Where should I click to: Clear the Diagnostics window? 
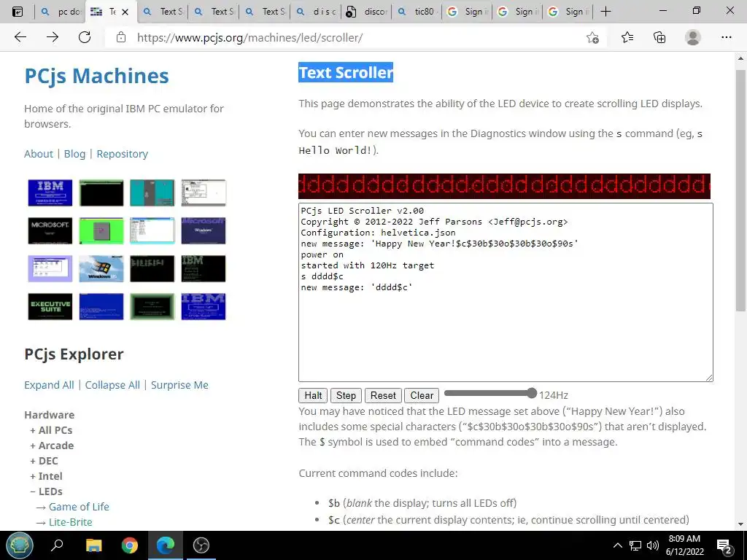422,395
